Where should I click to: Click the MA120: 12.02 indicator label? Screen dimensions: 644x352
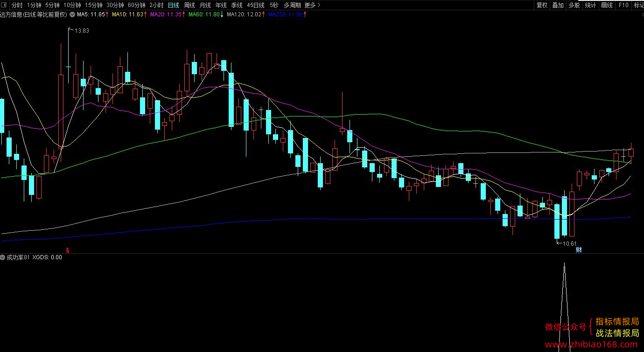click(244, 14)
